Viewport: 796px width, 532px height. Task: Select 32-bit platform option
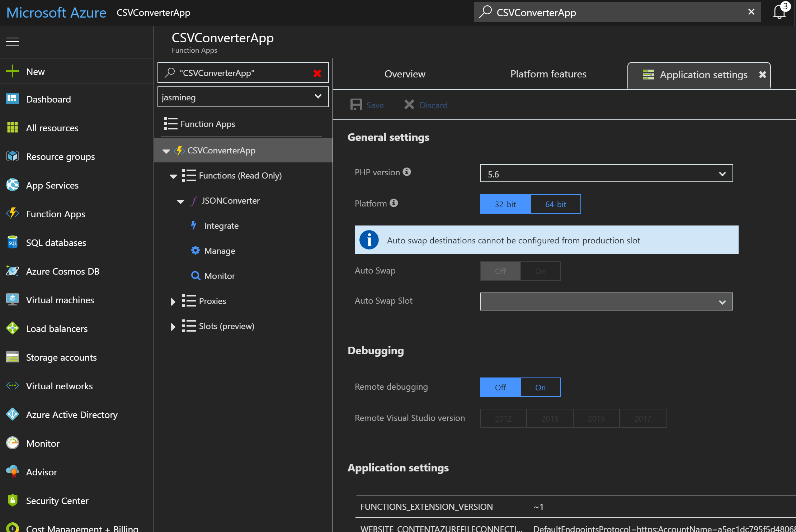(505, 204)
